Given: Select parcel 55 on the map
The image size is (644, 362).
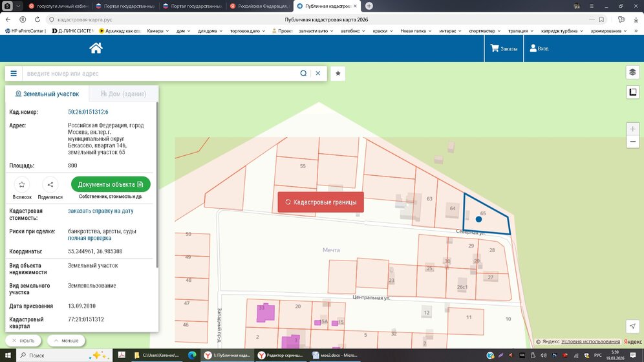Looking at the screenshot, I should coord(297,173).
